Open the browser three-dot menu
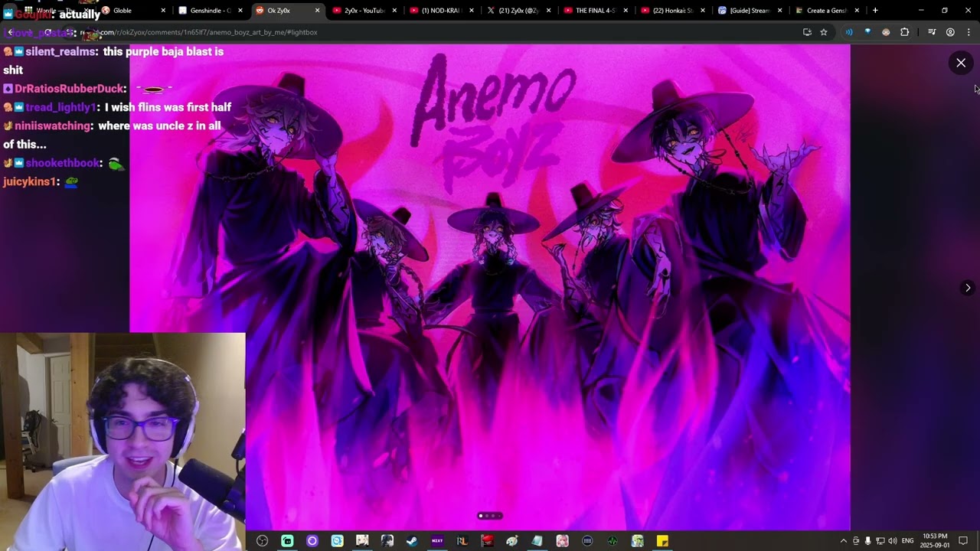980x551 pixels. (969, 32)
